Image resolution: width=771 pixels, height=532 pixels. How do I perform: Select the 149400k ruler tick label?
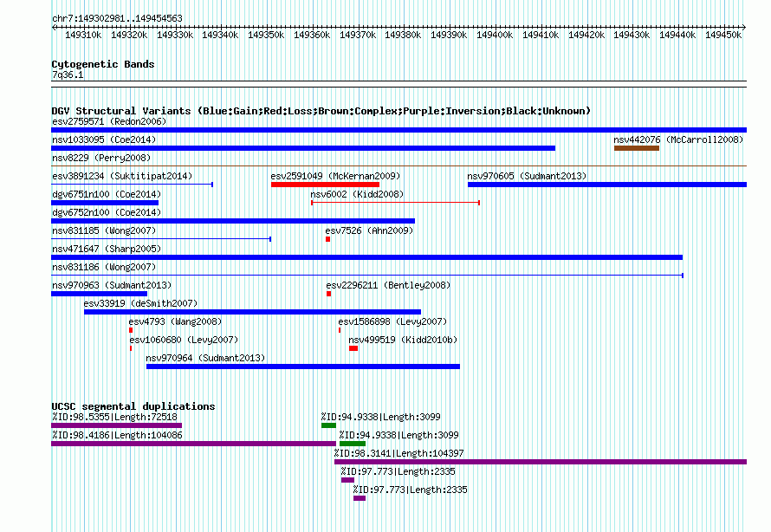pos(495,35)
